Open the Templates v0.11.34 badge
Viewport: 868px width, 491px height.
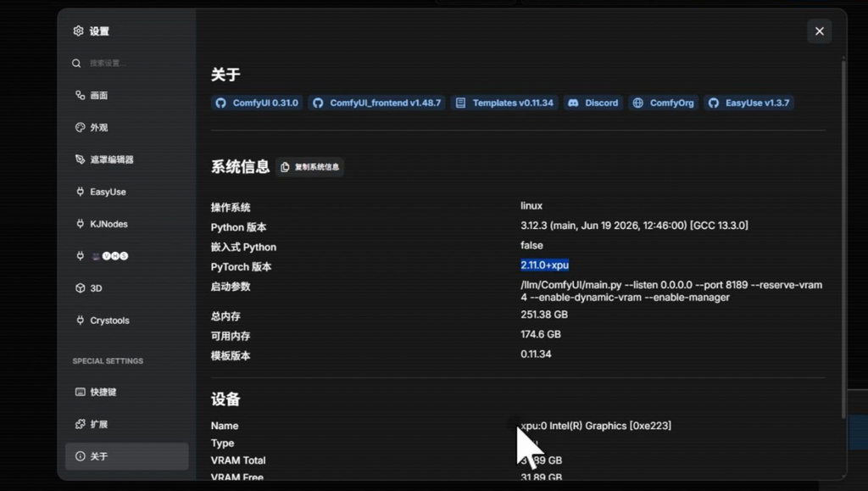[504, 103]
